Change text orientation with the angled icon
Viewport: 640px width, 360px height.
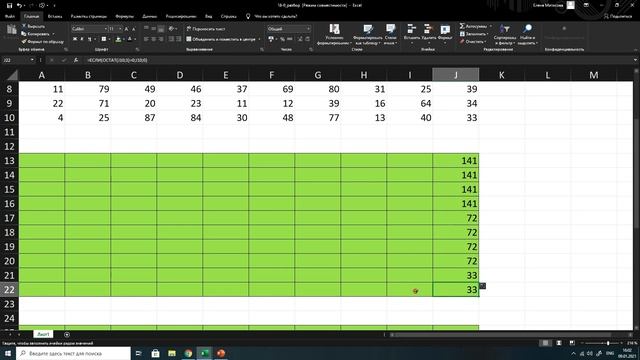(x=171, y=29)
